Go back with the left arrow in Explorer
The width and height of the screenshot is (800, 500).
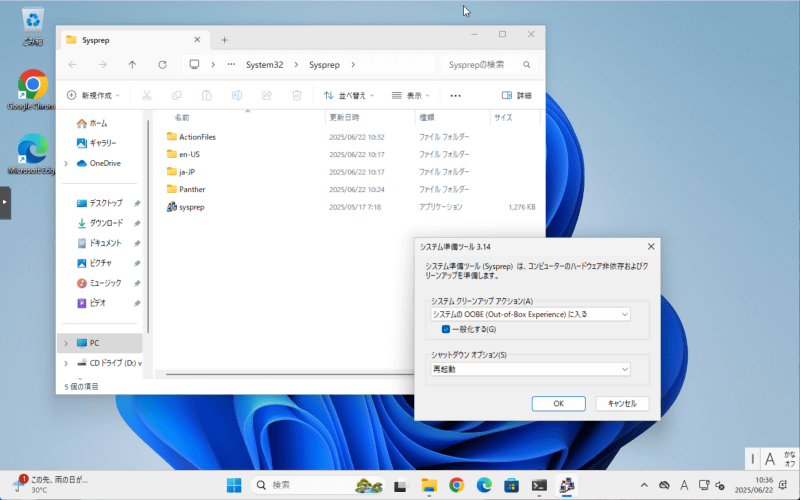(72, 65)
